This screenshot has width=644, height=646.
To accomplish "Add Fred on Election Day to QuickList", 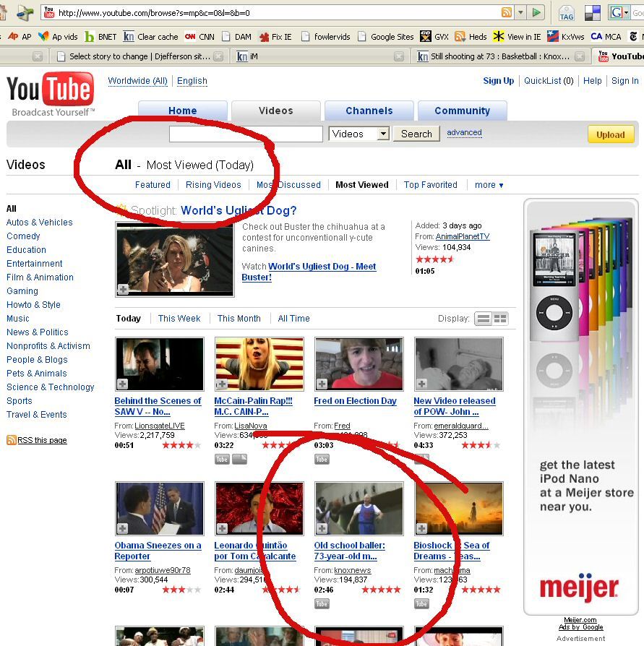I will pyautogui.click(x=322, y=384).
